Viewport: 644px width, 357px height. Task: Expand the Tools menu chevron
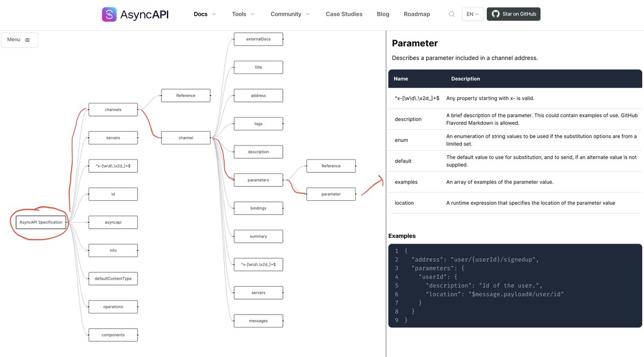click(x=253, y=14)
